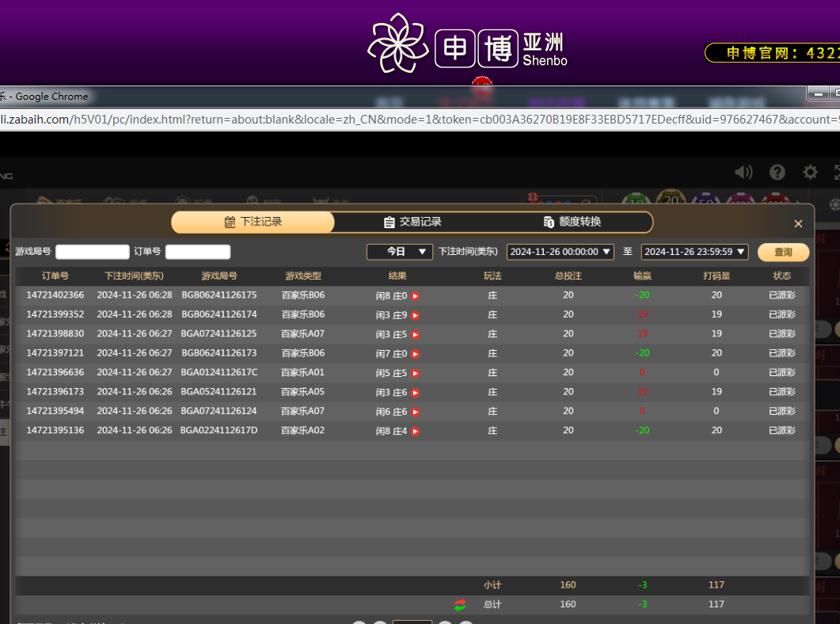
Task: Play replay video for order 14721395136
Action: click(x=415, y=431)
